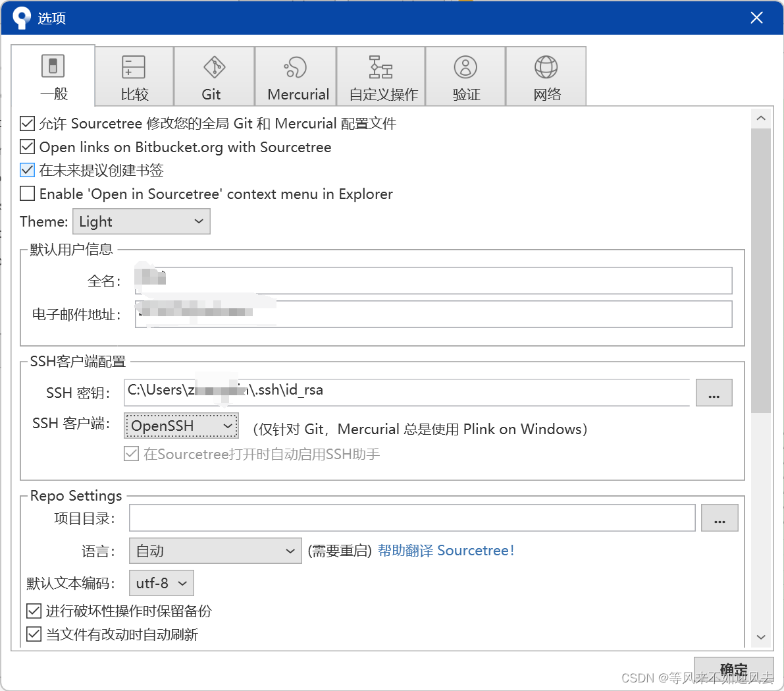784x691 pixels.
Task: Click the Sourcetree logo in title bar
Action: [x=22, y=18]
